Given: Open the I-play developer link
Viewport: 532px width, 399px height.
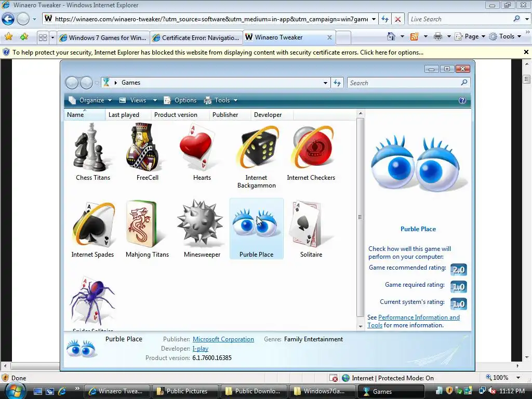Looking at the screenshot, I should (x=200, y=349).
